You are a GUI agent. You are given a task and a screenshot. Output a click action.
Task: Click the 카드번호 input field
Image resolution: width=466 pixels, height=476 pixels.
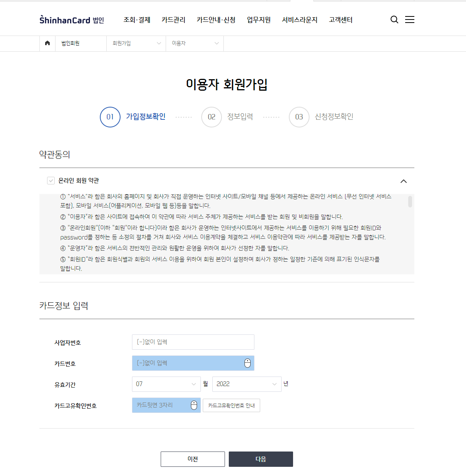193,363
